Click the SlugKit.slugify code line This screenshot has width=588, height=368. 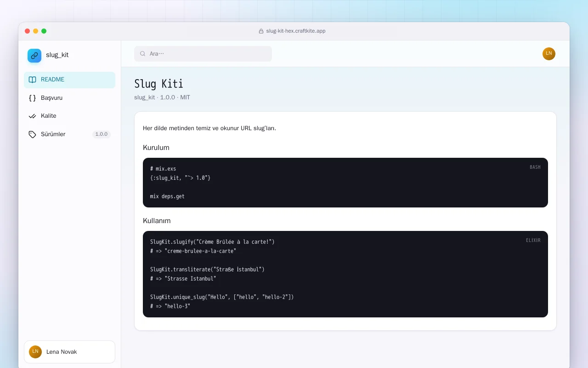coord(212,242)
